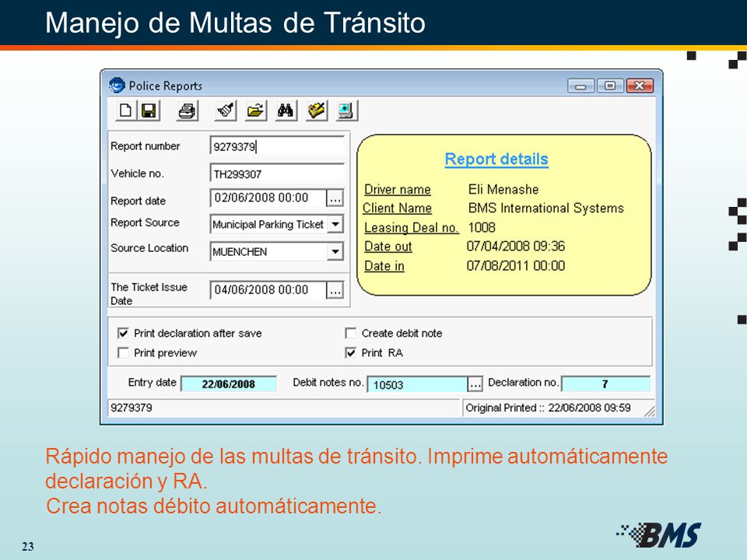Click Date in value 07/08/2011 00:00
The height and width of the screenshot is (560, 747).
pyautogui.click(x=515, y=266)
